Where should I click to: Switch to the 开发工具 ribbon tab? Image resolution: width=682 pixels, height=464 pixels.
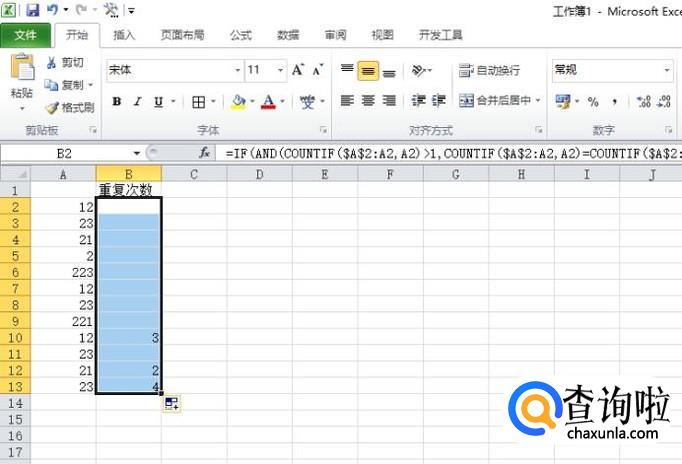[440, 35]
